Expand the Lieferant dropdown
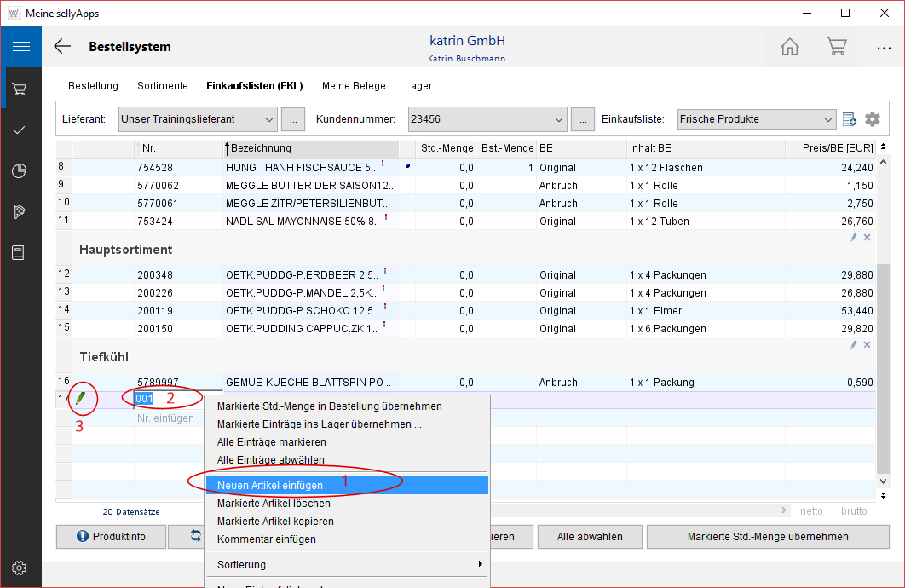This screenshot has height=588, width=905. coord(269,119)
